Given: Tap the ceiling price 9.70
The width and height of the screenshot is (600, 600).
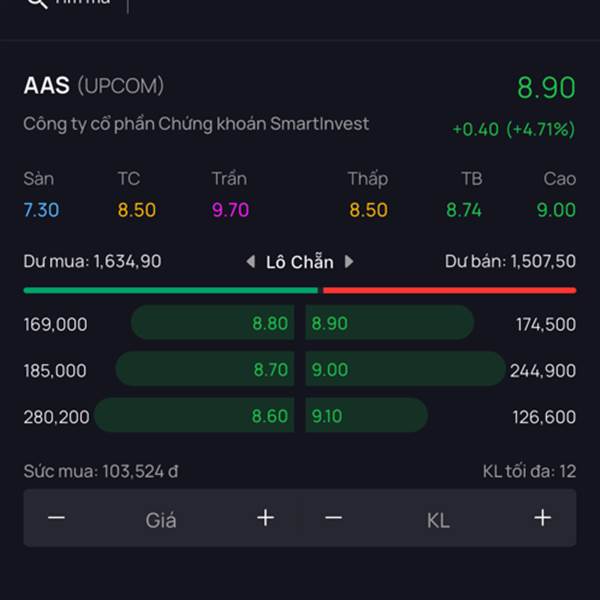Looking at the screenshot, I should pyautogui.click(x=230, y=210).
